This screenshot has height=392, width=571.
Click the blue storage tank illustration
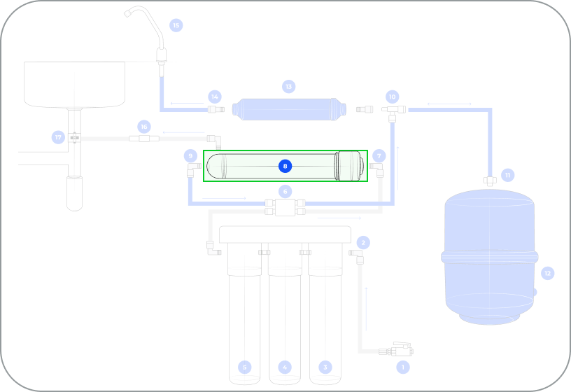[x=490, y=255]
